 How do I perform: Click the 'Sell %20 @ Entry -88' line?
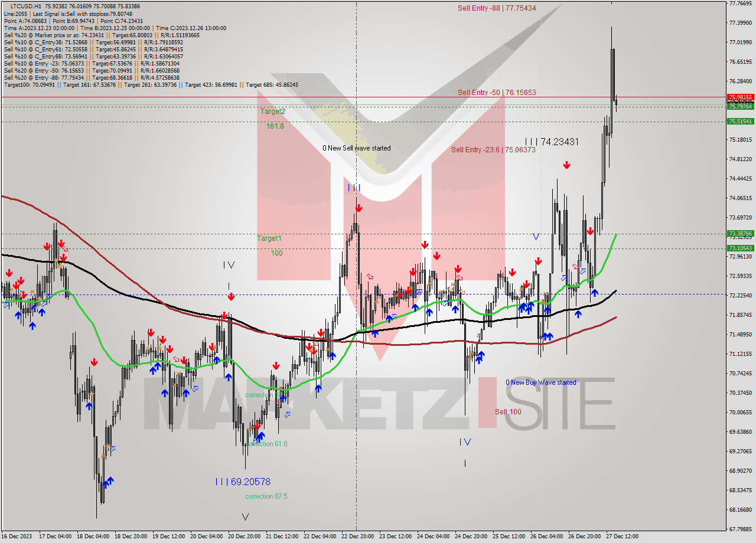click(92, 77)
